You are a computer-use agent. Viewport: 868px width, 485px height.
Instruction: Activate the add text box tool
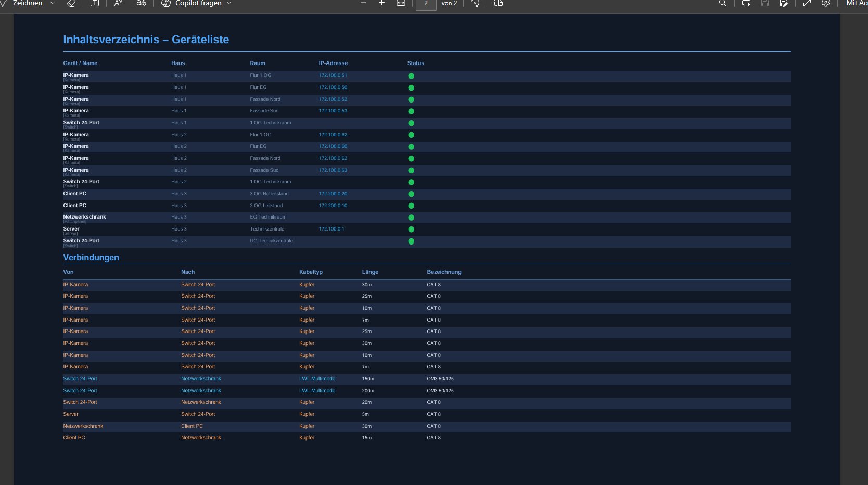(95, 3)
